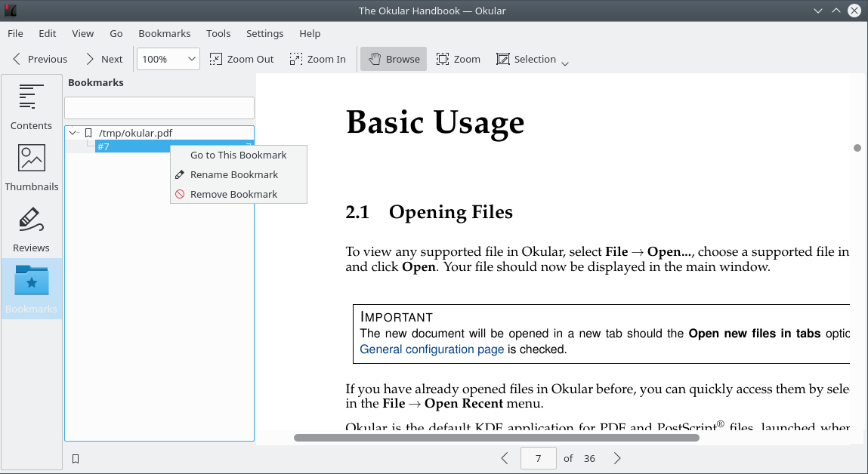This screenshot has height=474, width=868.
Task: Select Remove Bookmark in context menu
Action: pyautogui.click(x=234, y=194)
